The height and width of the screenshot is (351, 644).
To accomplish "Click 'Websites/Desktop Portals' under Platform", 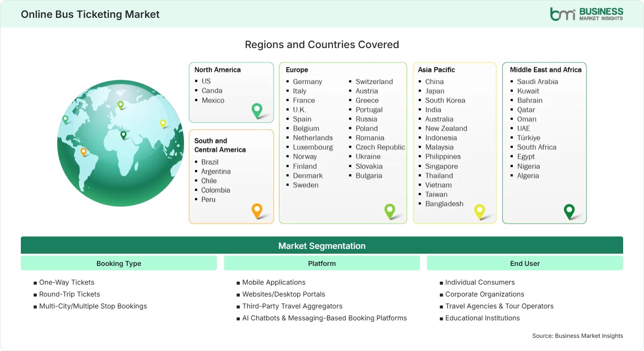I will [284, 294].
